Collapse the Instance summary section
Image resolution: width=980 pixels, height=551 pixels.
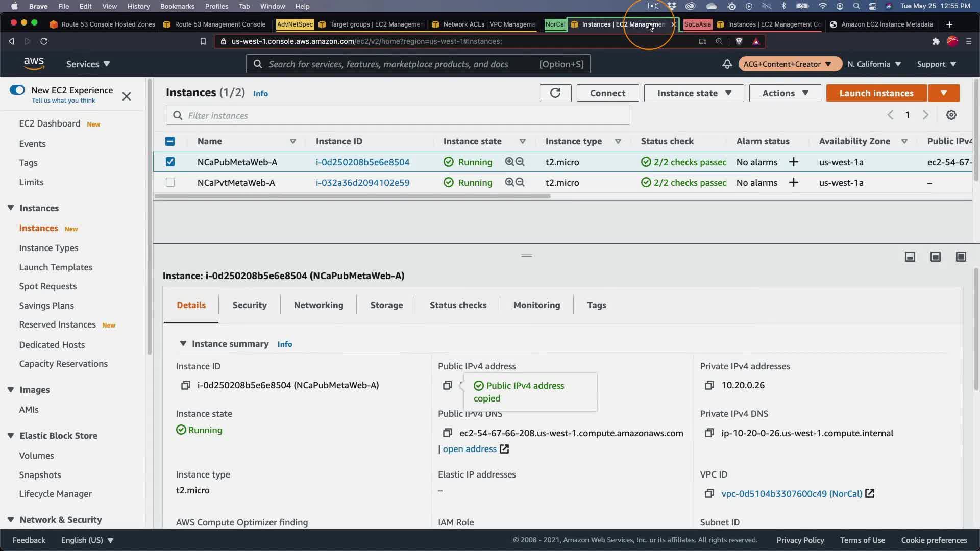point(183,344)
